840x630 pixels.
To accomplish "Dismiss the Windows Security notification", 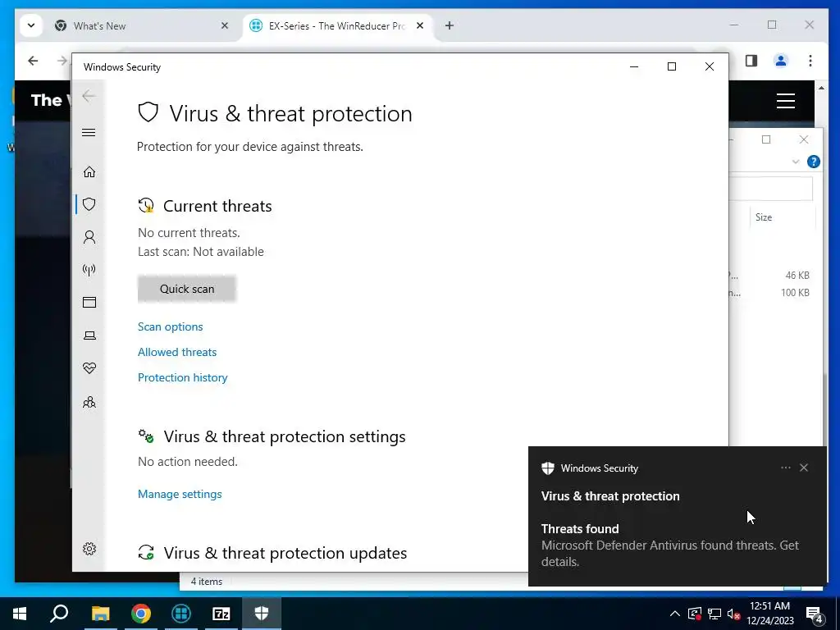I will pos(804,468).
